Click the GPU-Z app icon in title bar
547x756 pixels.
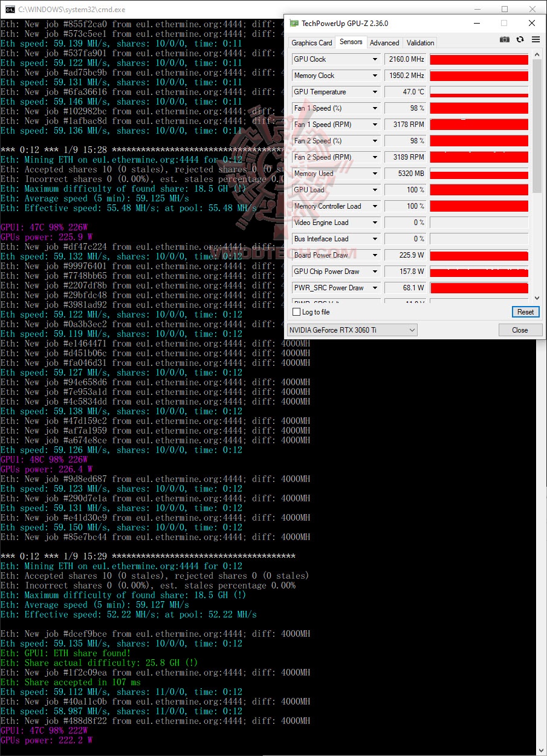coord(294,24)
